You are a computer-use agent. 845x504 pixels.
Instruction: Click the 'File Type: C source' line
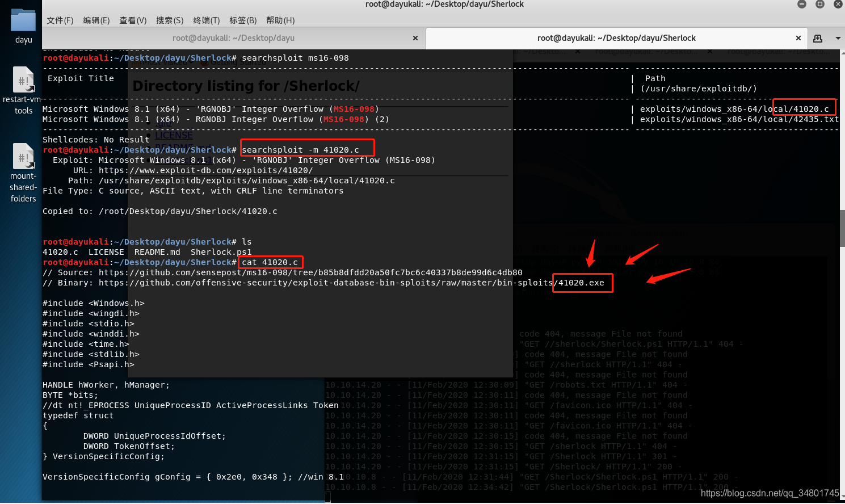[193, 191]
